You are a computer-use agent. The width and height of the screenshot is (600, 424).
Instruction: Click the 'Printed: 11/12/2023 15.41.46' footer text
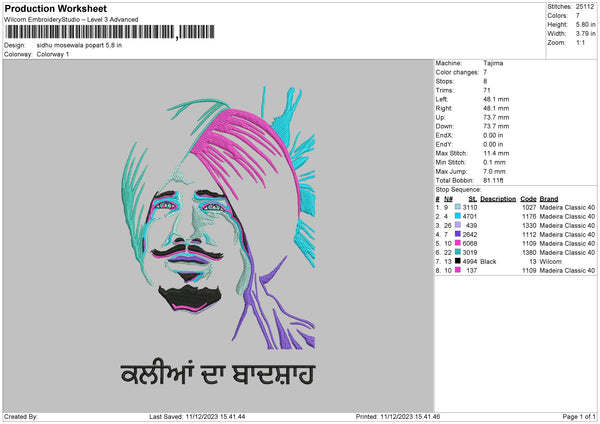coord(398,416)
